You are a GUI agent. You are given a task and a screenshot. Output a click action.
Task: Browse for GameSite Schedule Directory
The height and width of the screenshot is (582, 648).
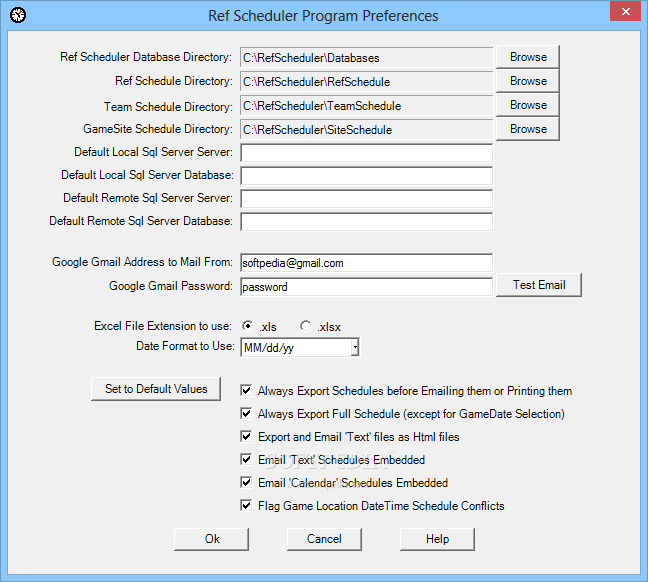coord(528,129)
